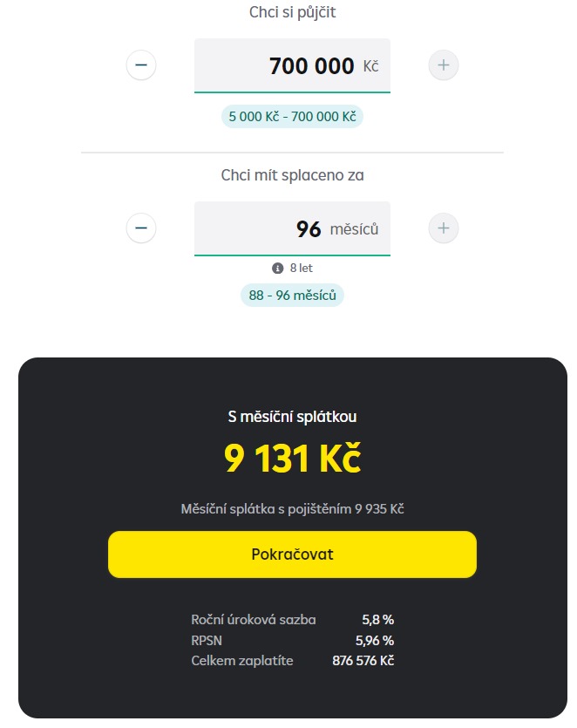Viewport: 577px width, 728px height.
Task: Click the 'S měsíční splátkou' heading
Action: (x=292, y=417)
